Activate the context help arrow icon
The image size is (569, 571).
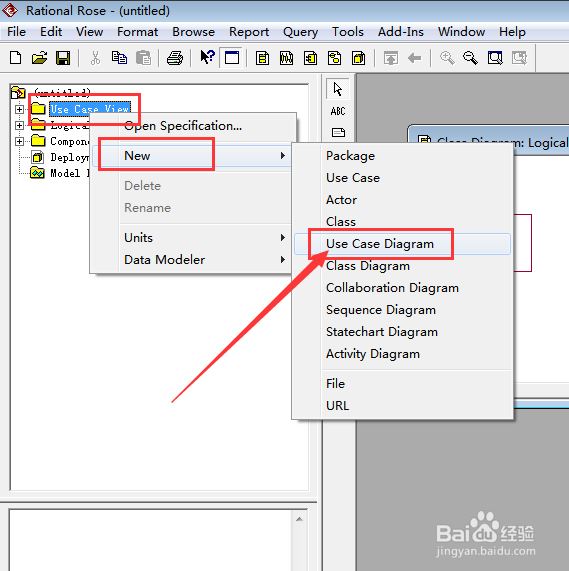click(208, 57)
